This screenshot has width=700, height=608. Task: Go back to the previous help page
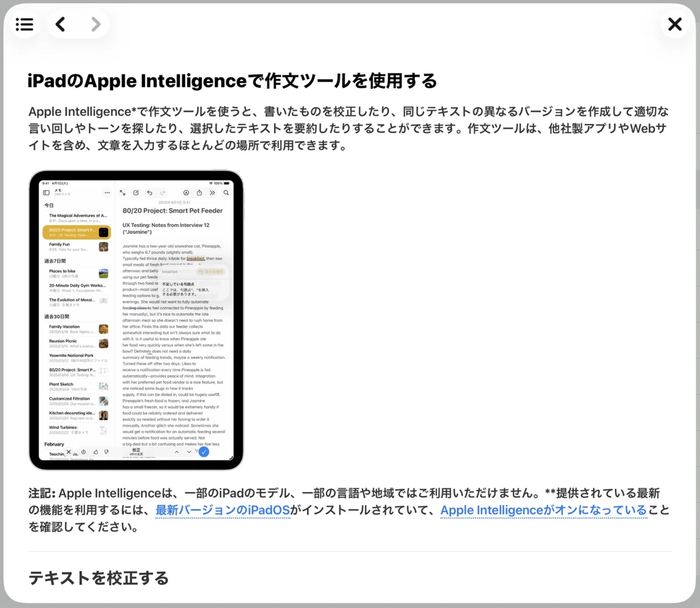click(61, 24)
